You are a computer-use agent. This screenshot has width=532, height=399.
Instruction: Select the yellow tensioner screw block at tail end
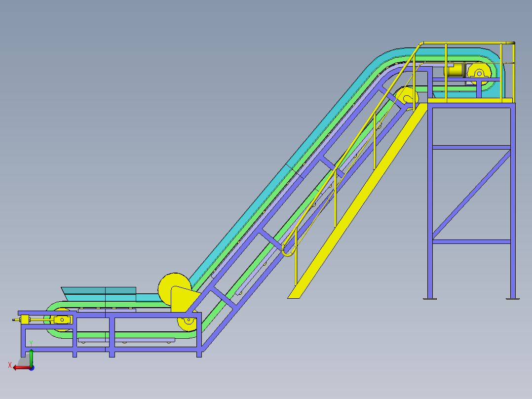point(25,319)
